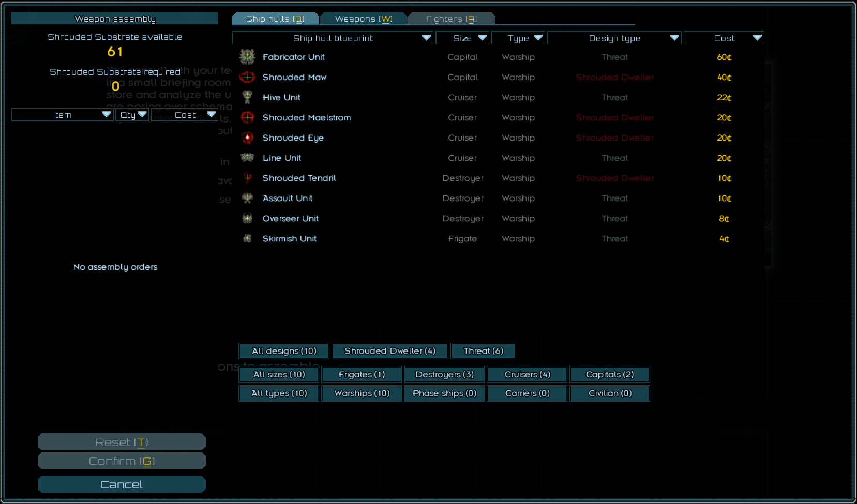Screen dimensions: 857x504
Task: Switch to the Weapons tab
Action: click(364, 19)
